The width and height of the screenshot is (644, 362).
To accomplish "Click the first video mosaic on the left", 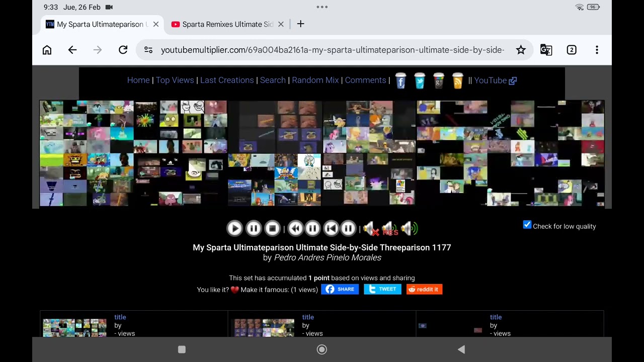I will [133, 153].
